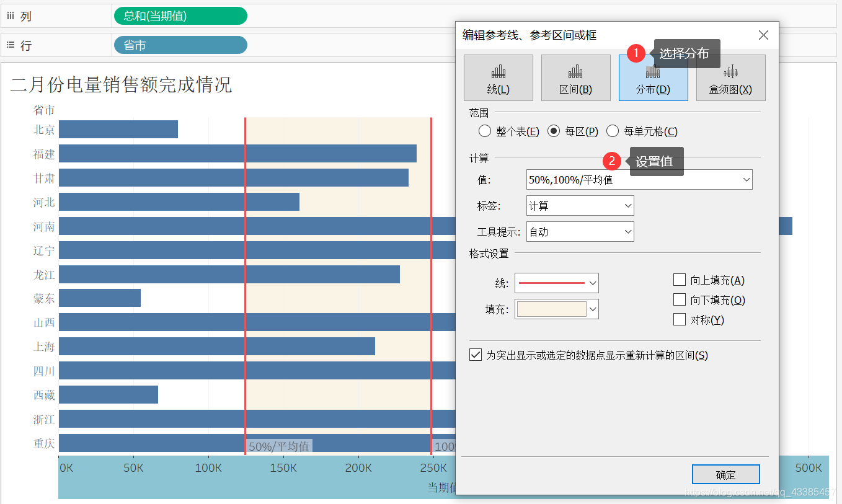Click the 山西 row label
The image size is (842, 504).
coord(44,322)
